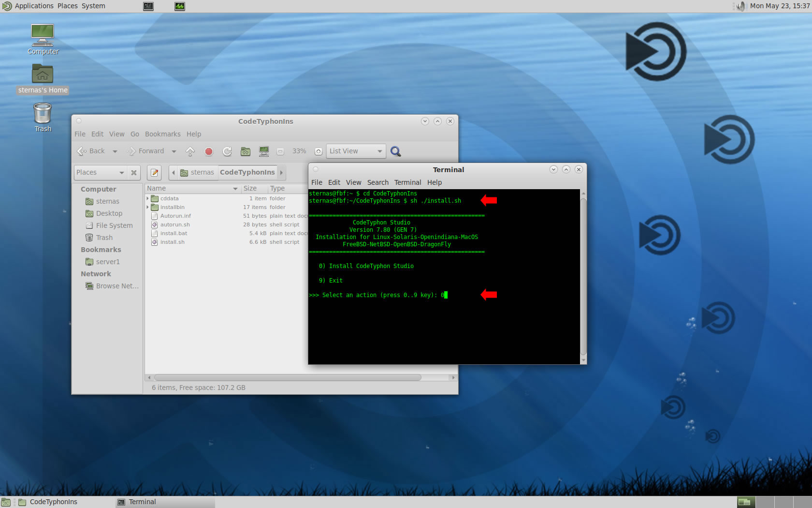This screenshot has height=508, width=812.
Task: Open the Places panel menu
Action: (x=67, y=6)
